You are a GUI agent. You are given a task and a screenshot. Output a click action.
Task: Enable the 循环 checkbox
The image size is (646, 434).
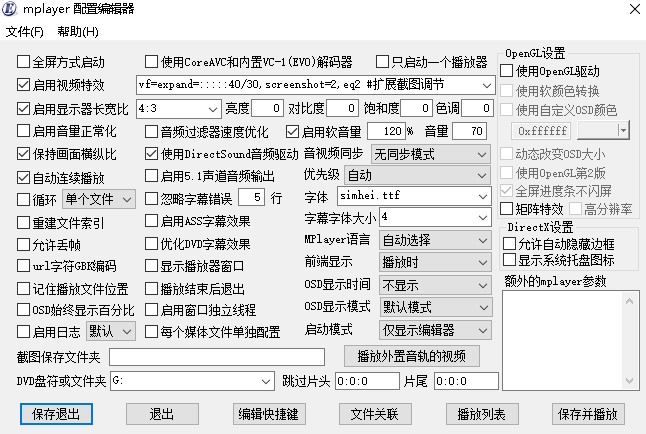tap(23, 200)
